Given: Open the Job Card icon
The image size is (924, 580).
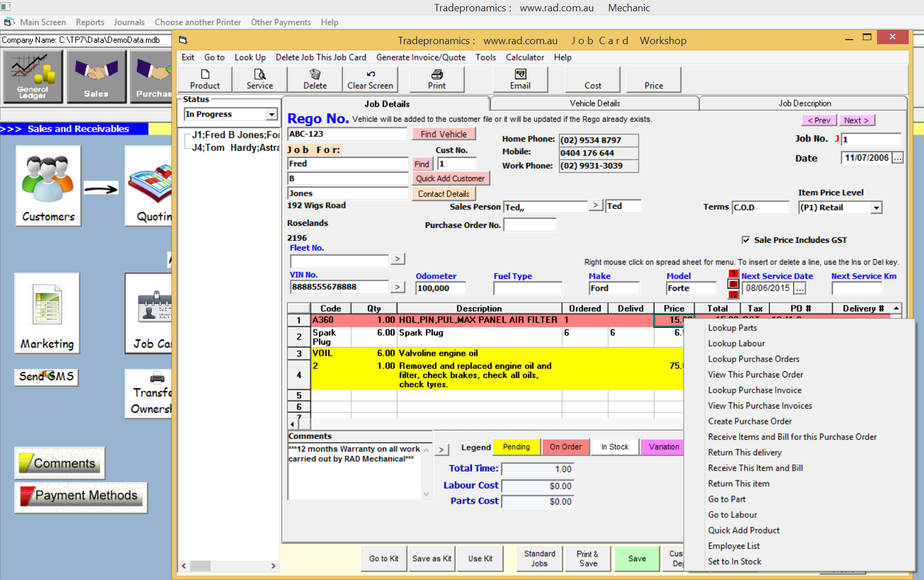Looking at the screenshot, I should 148,313.
